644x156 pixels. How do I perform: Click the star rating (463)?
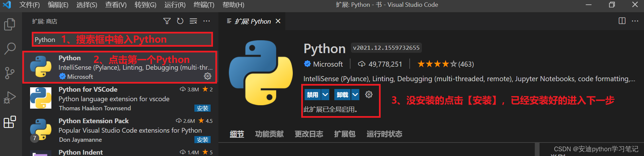tap(446, 64)
